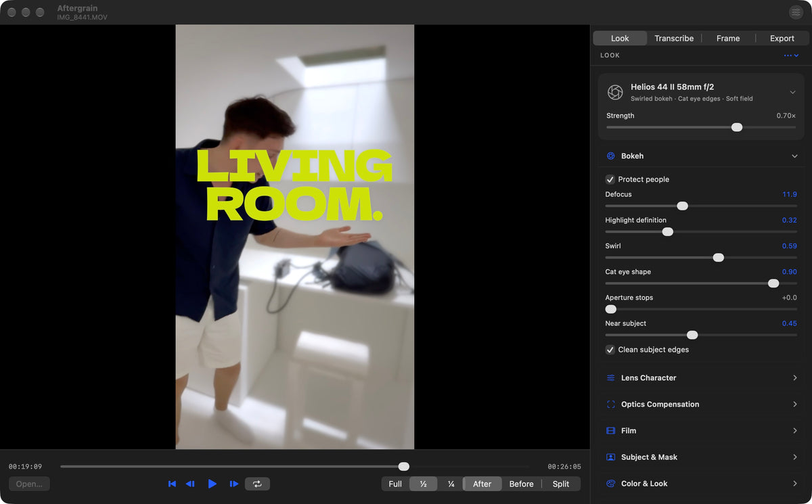This screenshot has height=504, width=812.
Task: Click the Highlight definition slider handle
Action: (667, 231)
